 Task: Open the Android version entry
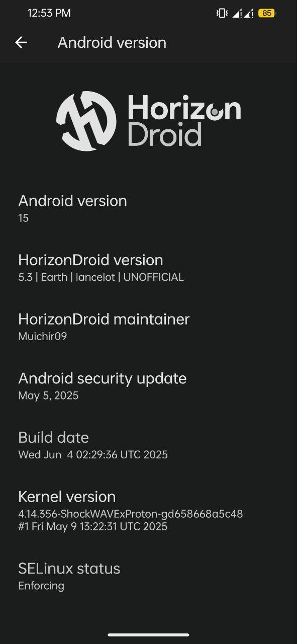click(148, 208)
